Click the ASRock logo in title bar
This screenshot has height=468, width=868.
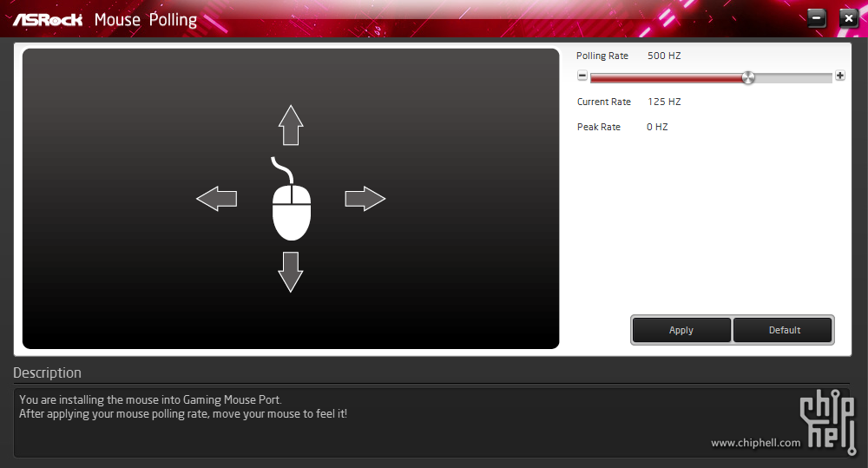(48, 20)
